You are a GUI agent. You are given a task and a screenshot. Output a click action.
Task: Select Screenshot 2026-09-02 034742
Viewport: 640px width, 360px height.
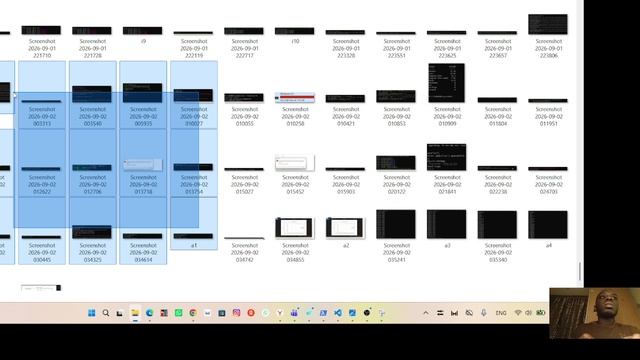pyautogui.click(x=244, y=249)
